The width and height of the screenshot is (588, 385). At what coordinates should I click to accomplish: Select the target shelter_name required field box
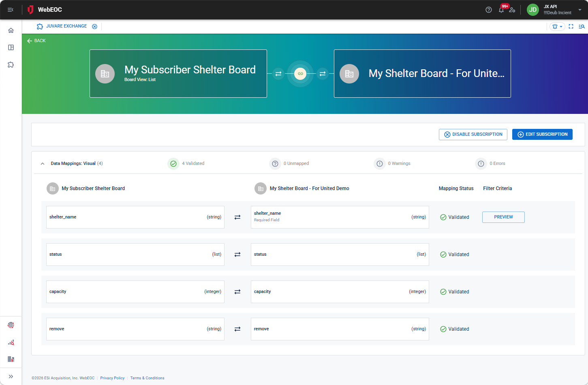click(x=340, y=217)
